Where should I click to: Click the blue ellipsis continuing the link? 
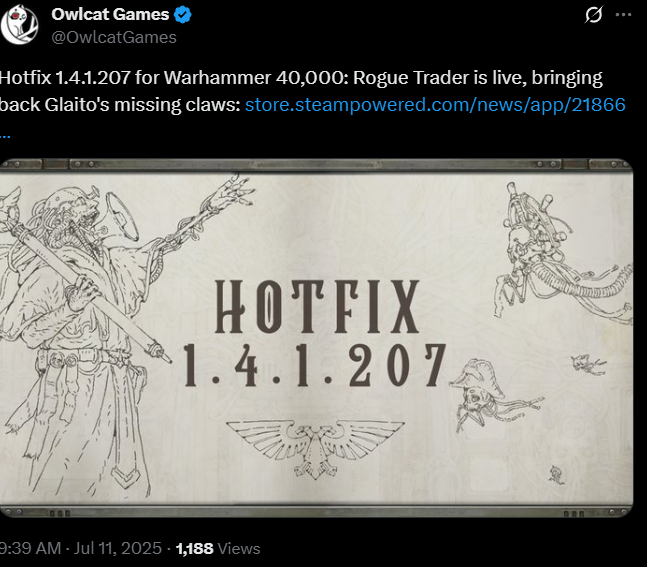click(x=5, y=135)
